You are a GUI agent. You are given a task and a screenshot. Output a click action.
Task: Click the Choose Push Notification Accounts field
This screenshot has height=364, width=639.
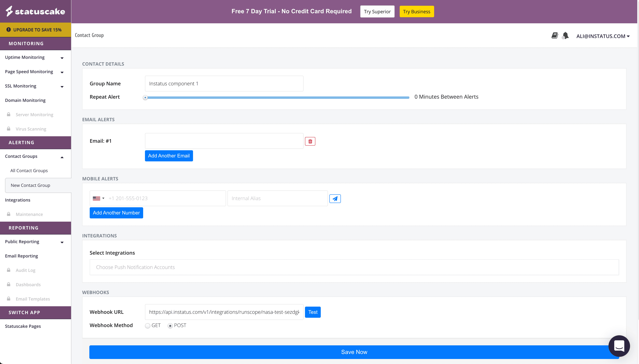pos(354,267)
